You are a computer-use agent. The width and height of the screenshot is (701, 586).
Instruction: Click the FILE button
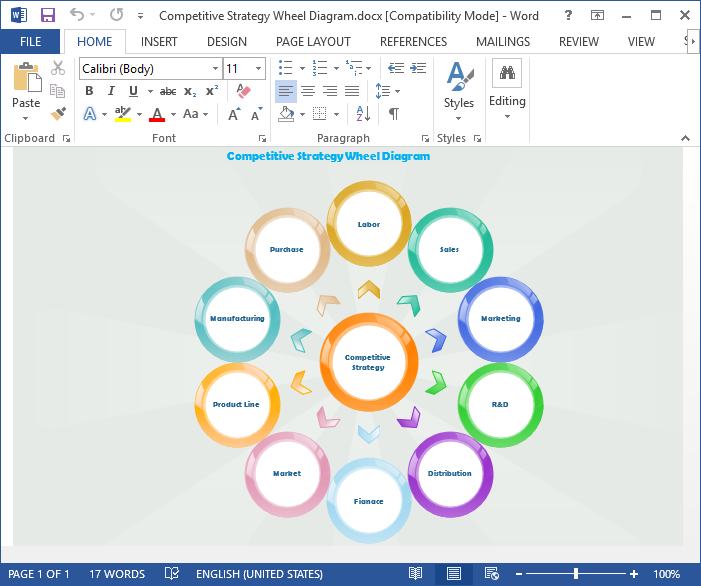tap(30, 42)
